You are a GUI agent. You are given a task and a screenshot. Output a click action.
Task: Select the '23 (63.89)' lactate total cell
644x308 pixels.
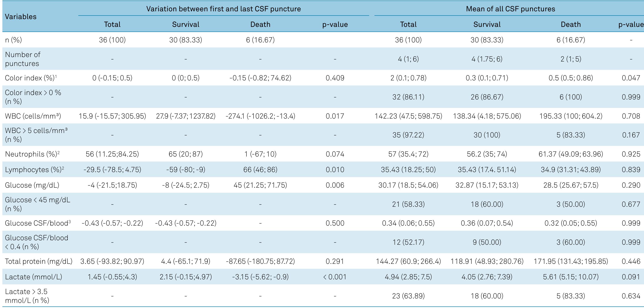[408, 296]
